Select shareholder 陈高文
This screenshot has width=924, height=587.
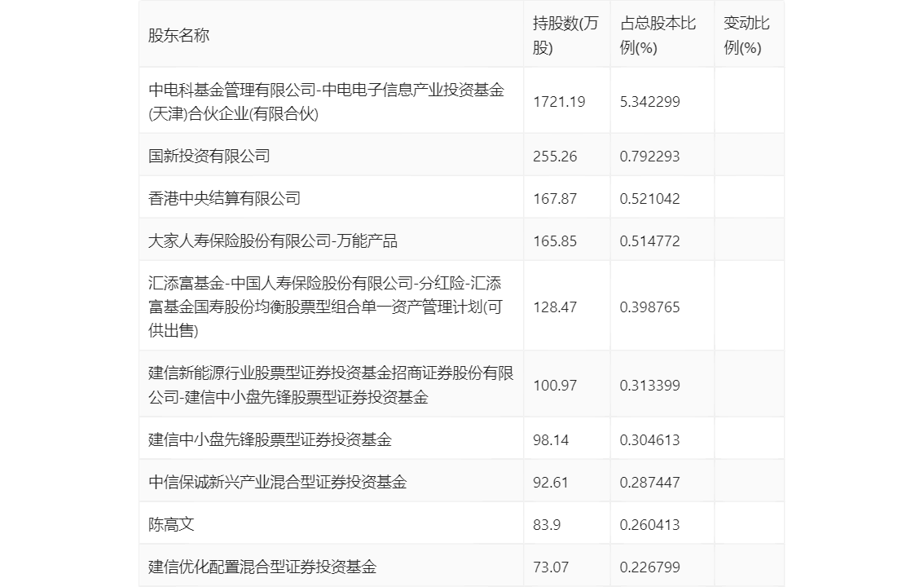click(171, 524)
